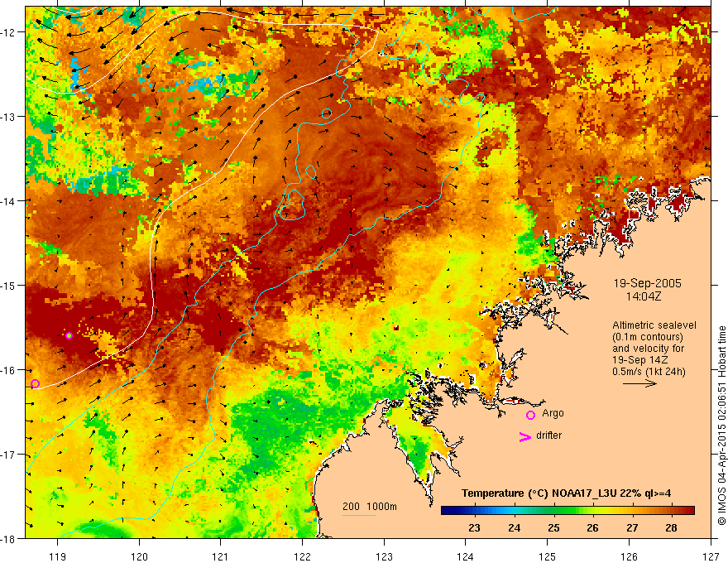This screenshot has height=563, width=728.
Task: Click the color bar label '24'
Action: 514,528
